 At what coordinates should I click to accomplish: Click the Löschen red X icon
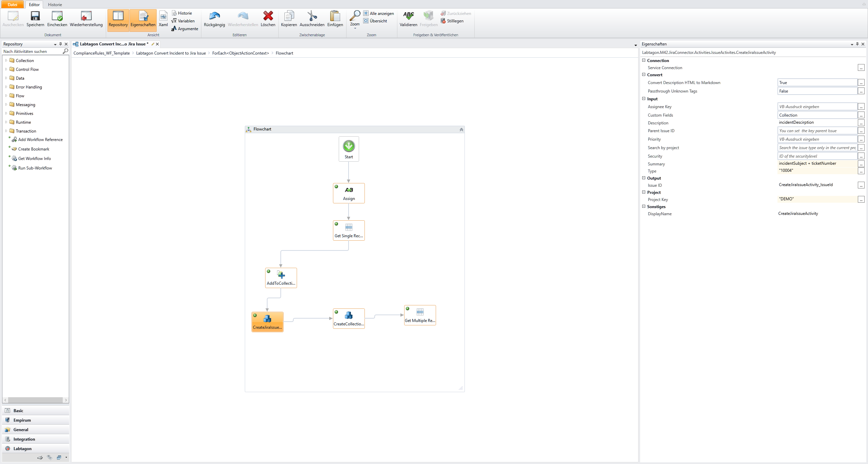click(x=268, y=16)
